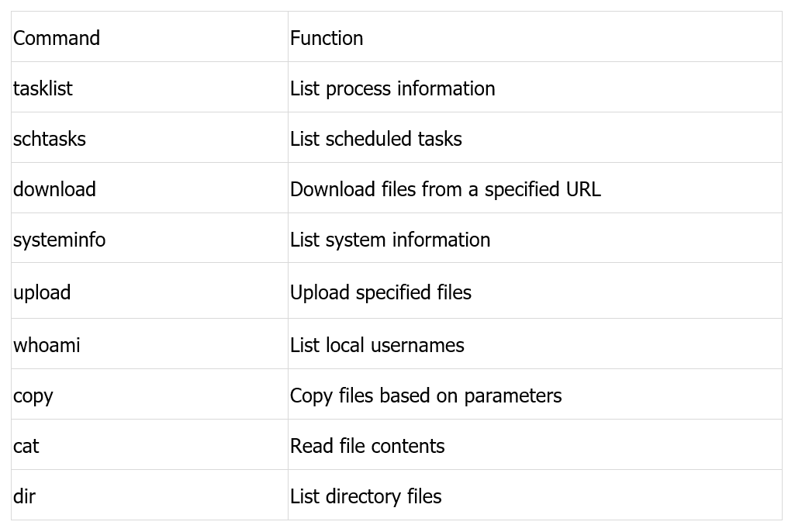This screenshot has width=795, height=532.
Task: Click 'List scheduled tasks' description
Action: [x=375, y=139]
